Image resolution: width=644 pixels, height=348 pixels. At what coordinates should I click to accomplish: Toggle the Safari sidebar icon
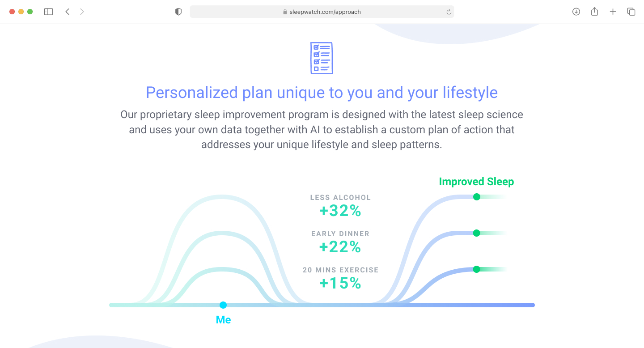pos(48,12)
